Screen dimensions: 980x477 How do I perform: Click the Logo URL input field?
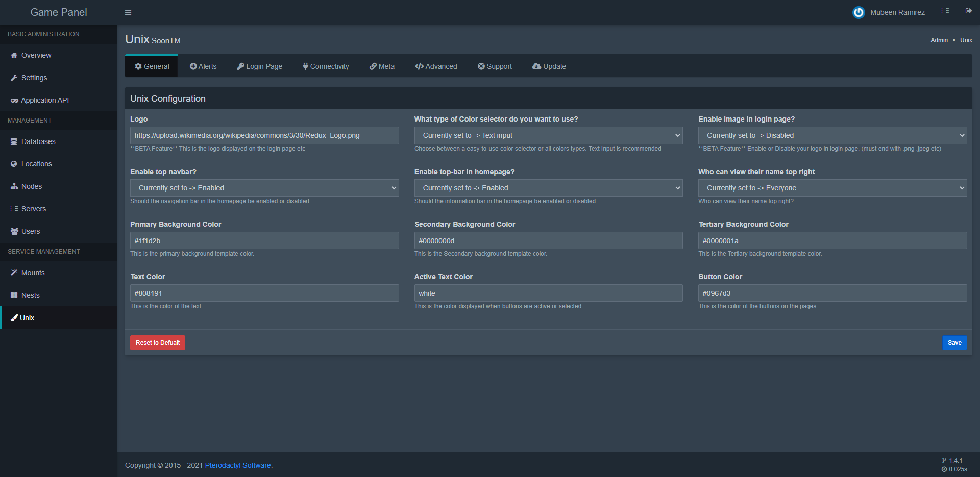click(264, 135)
